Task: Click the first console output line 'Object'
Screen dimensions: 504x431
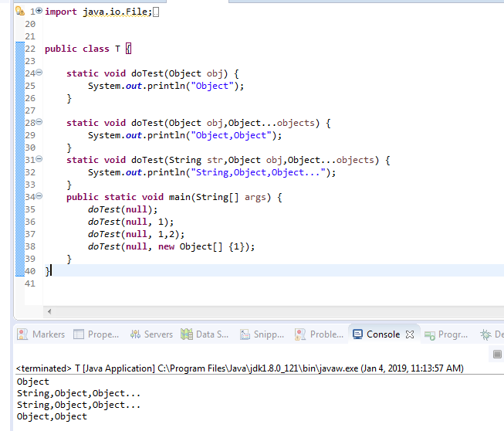Action: (x=32, y=382)
